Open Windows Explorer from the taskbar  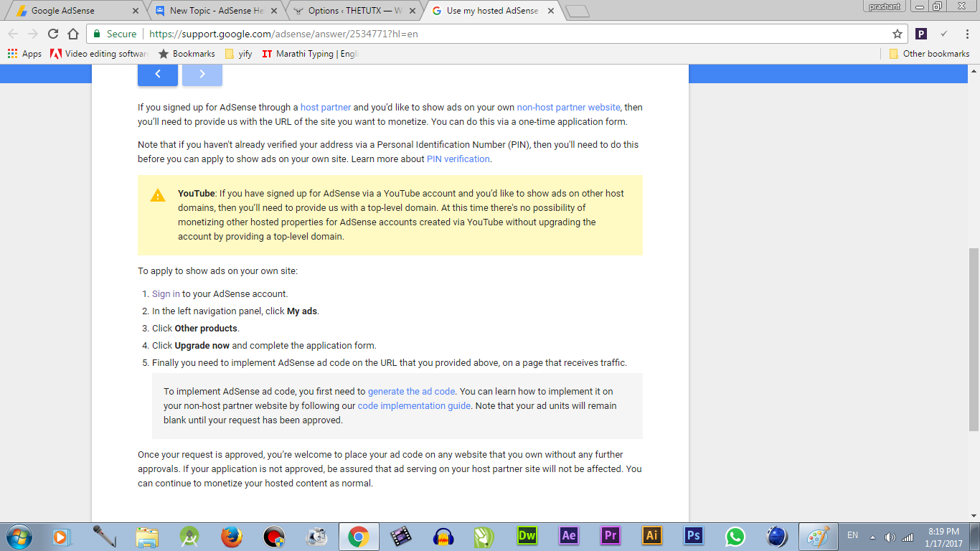(x=147, y=537)
